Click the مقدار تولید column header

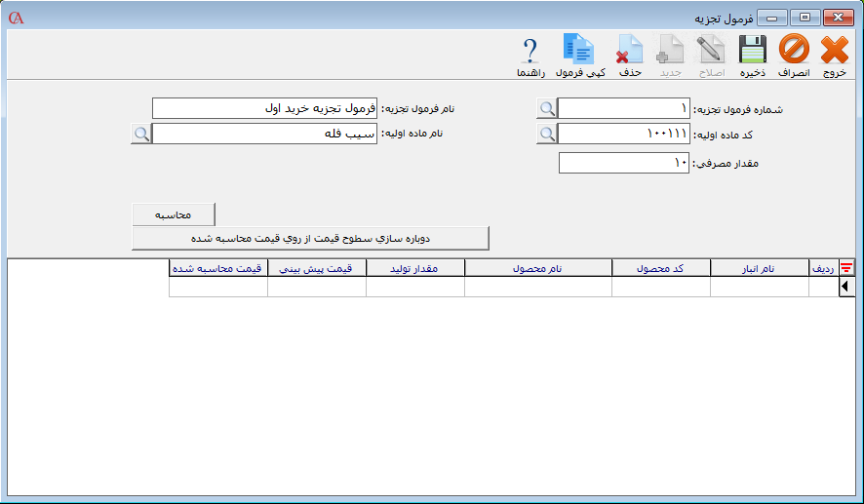pos(415,268)
